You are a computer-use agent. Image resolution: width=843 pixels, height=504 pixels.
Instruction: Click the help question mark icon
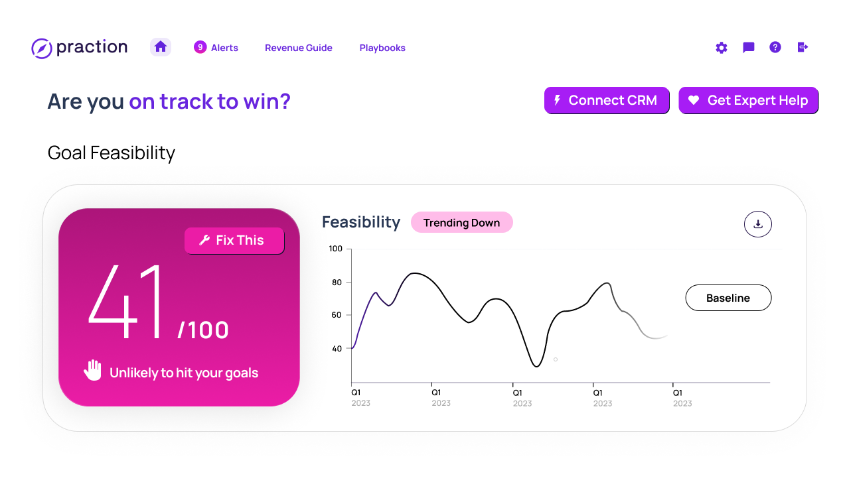pos(775,47)
